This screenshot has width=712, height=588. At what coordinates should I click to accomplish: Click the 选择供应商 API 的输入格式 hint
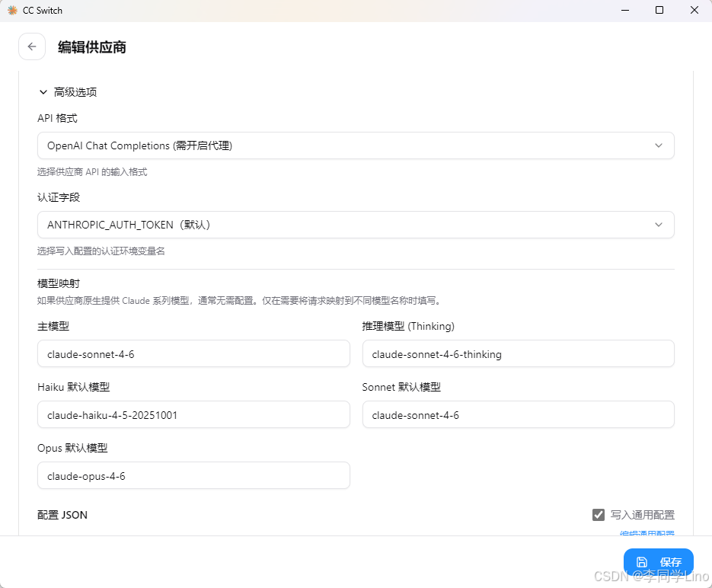(92, 172)
